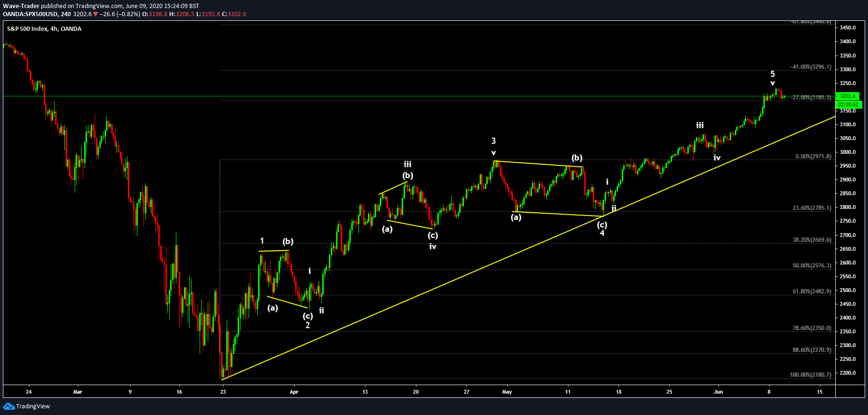Click Elliott wave label "4" on trendline

(602, 233)
